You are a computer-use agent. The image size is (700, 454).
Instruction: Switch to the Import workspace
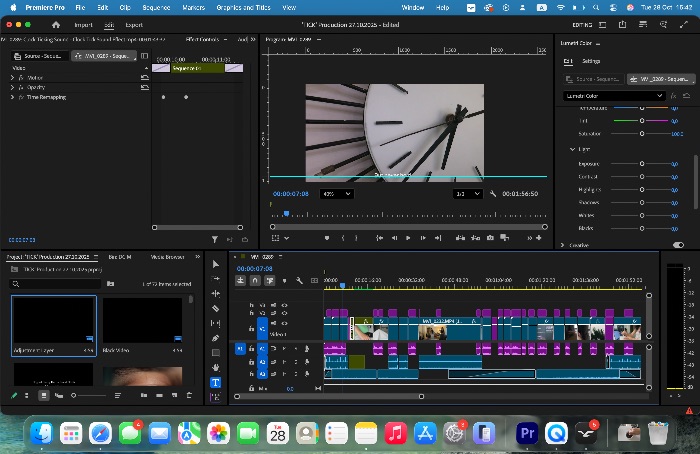click(x=83, y=25)
